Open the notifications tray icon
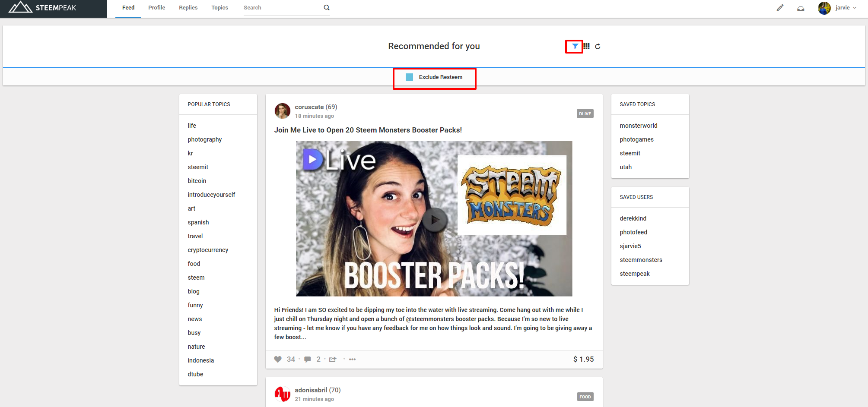Screen dimensions: 868x407 801,8
